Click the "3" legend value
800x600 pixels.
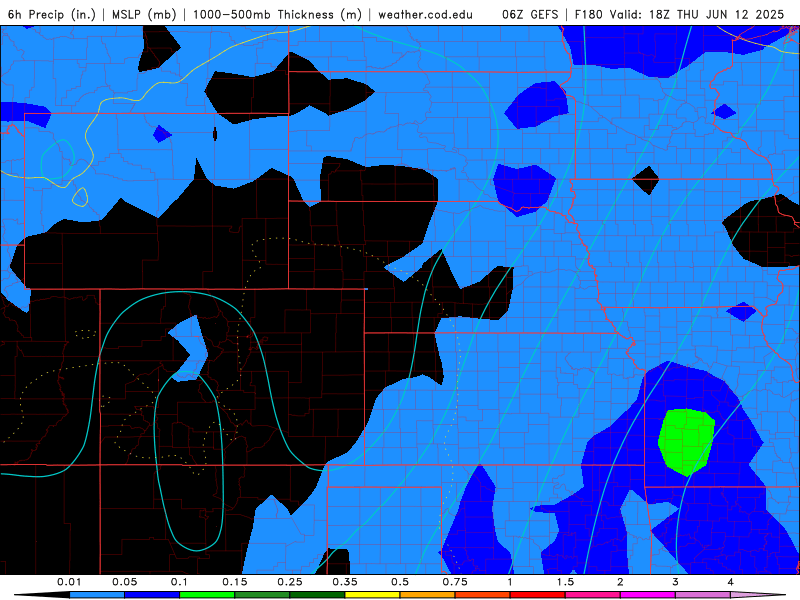[676, 582]
